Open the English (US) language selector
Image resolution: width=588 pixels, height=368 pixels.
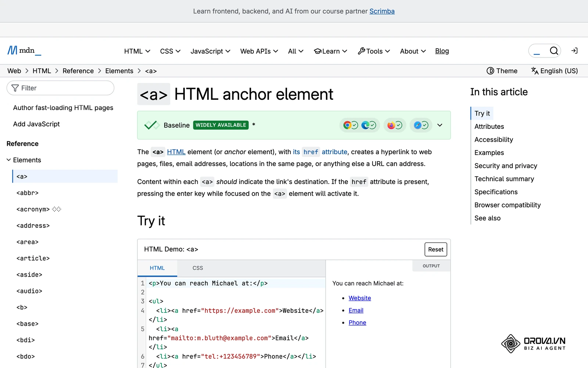[x=555, y=71]
